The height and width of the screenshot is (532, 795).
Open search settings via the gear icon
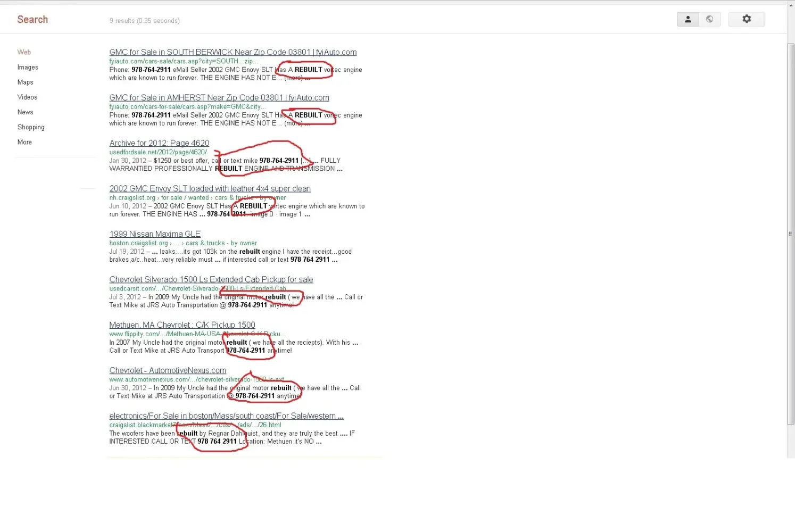tap(746, 20)
